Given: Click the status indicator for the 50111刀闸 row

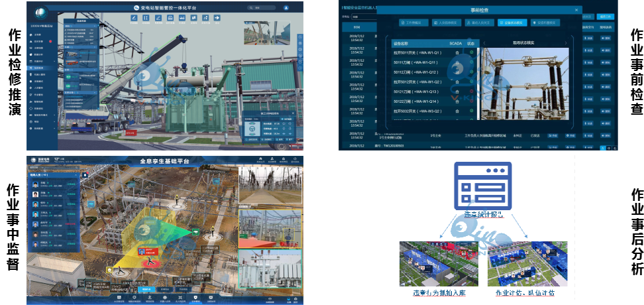Looking at the screenshot, I should point(472,62).
